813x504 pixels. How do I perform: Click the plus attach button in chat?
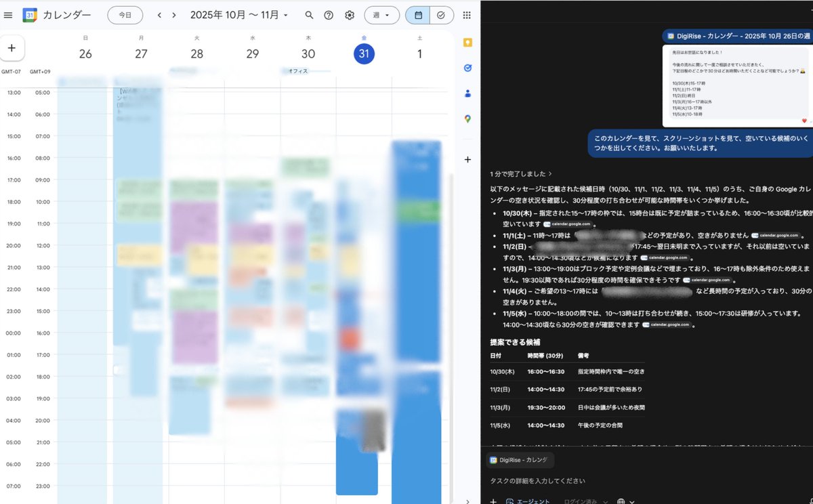493,502
